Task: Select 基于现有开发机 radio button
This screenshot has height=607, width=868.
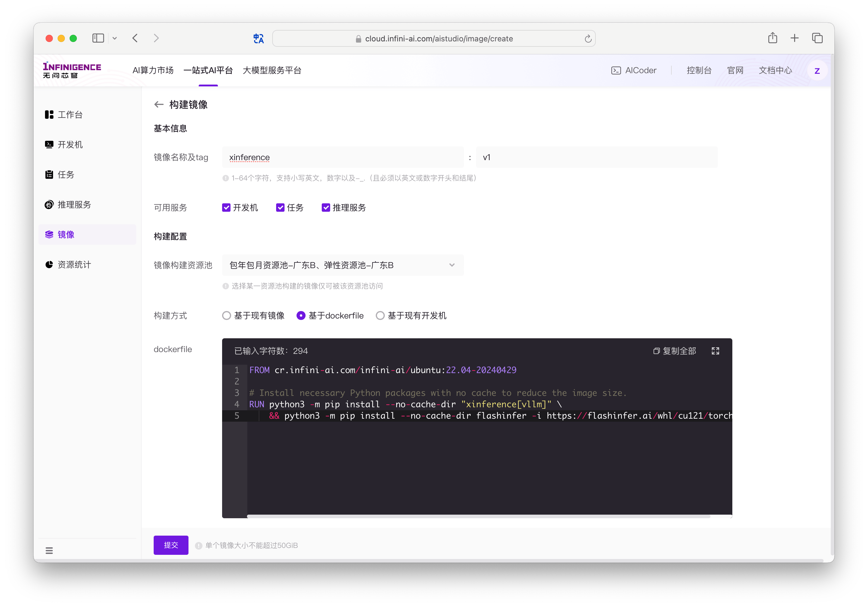Action: point(380,315)
